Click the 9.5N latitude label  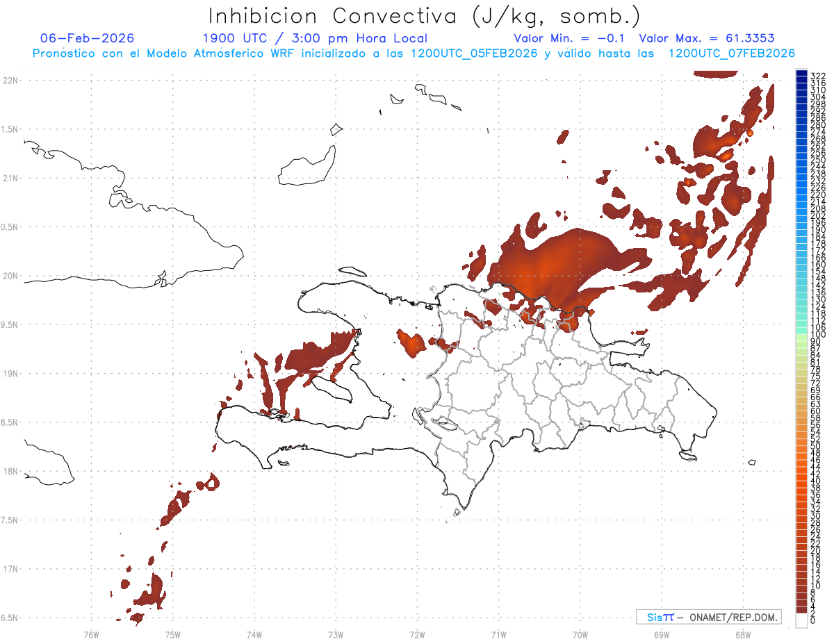[10, 325]
